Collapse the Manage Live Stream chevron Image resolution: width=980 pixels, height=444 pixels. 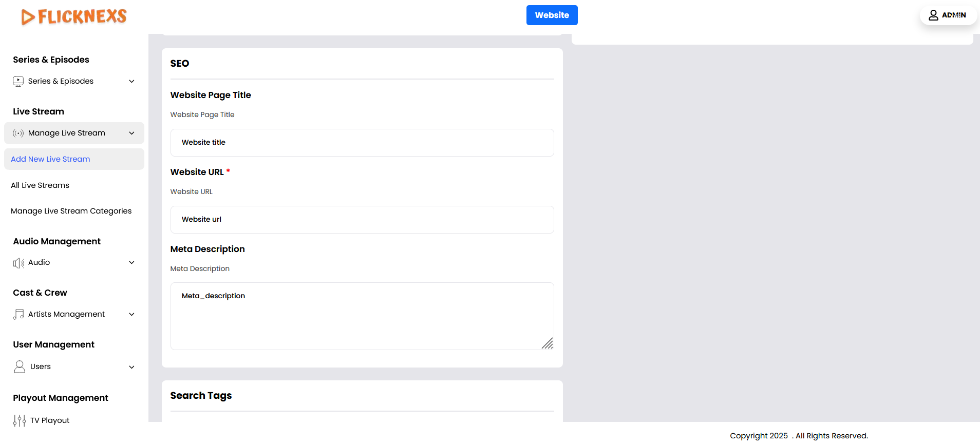(x=131, y=133)
